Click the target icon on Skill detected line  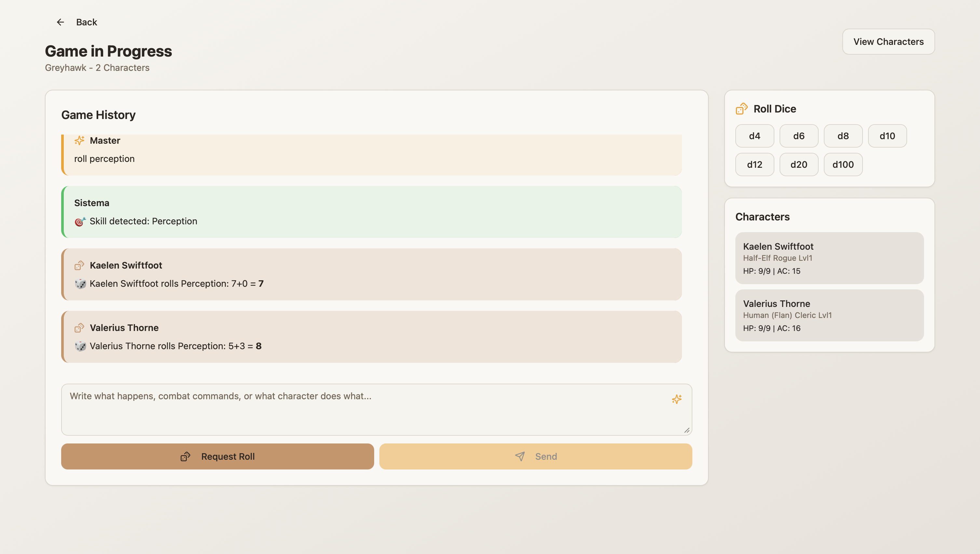click(x=80, y=221)
